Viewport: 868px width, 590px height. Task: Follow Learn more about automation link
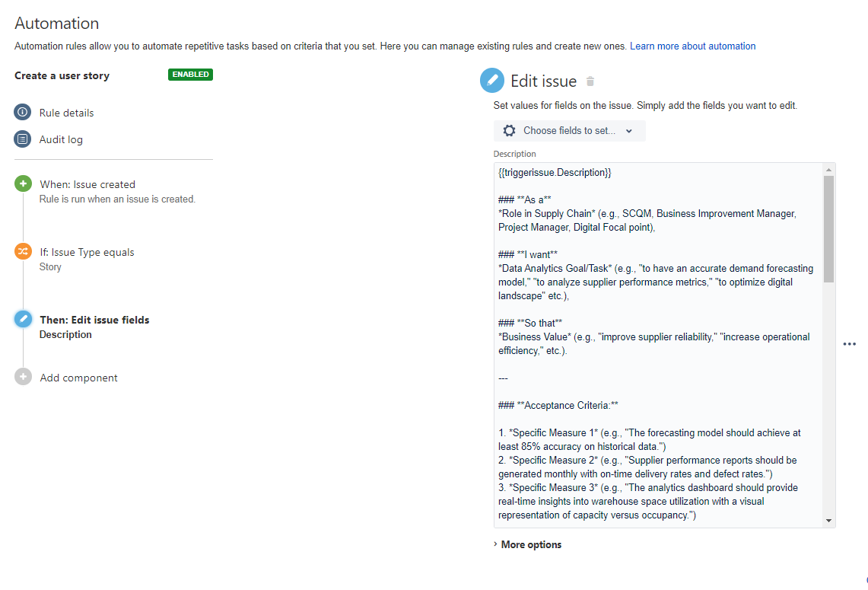coord(692,46)
